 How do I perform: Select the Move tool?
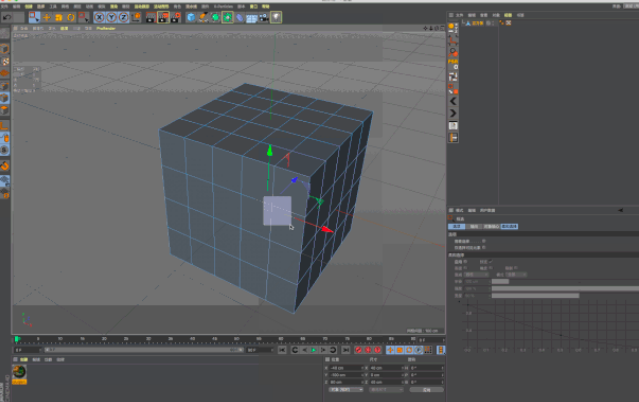click(x=46, y=17)
